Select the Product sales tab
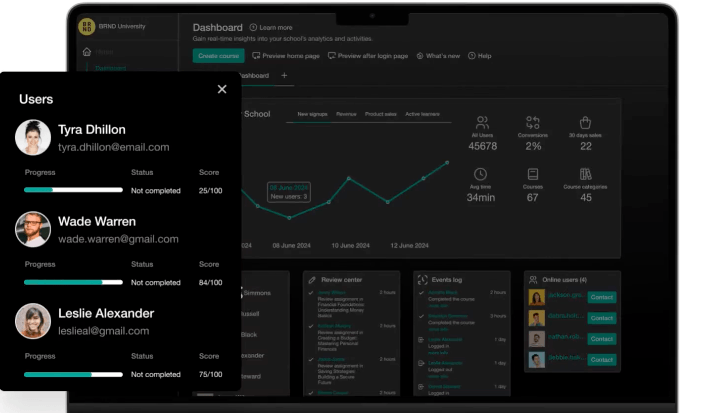 [380, 115]
